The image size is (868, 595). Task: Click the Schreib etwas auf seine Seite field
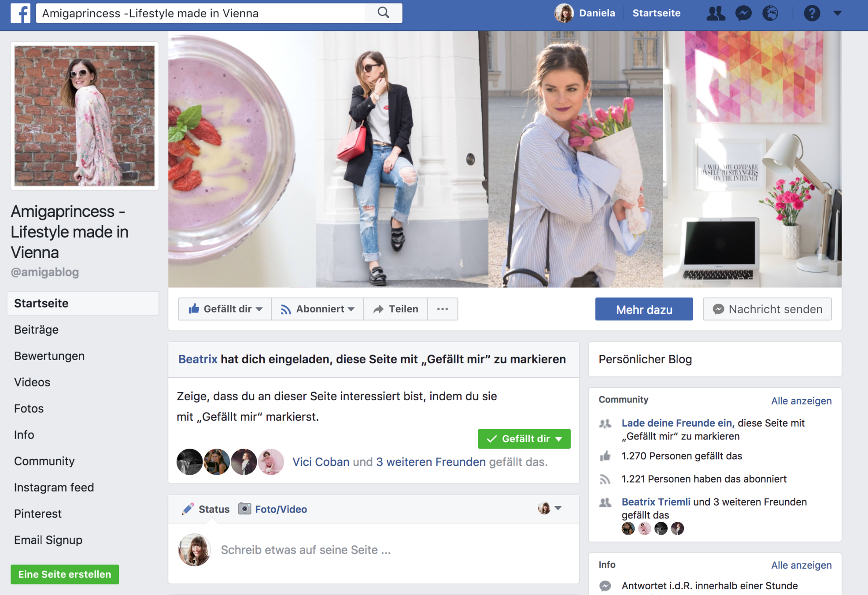(x=306, y=550)
